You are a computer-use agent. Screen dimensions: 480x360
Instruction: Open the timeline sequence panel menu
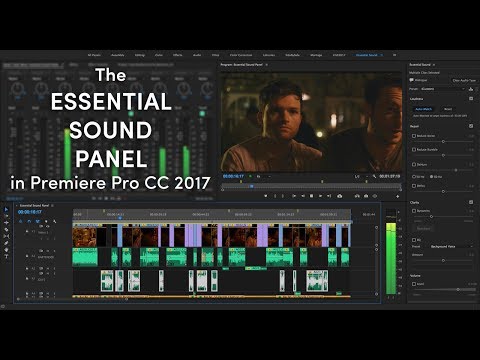[x=52, y=206]
